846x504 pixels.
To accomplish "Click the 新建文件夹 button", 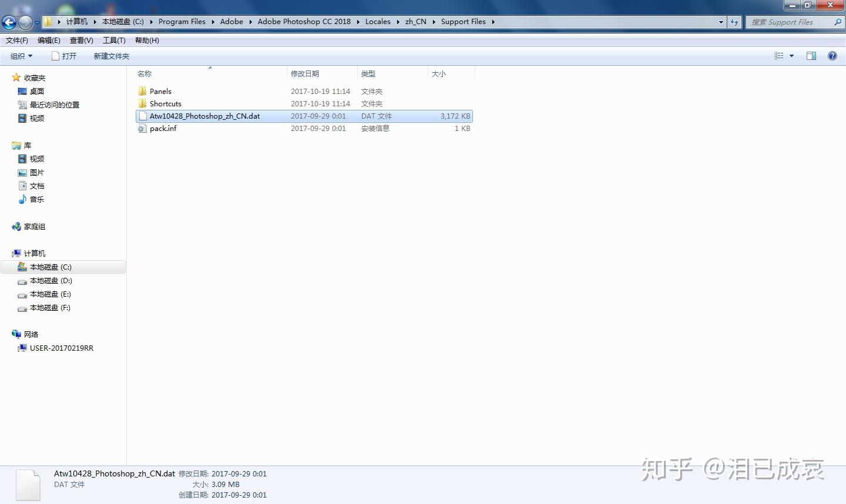I will [112, 56].
